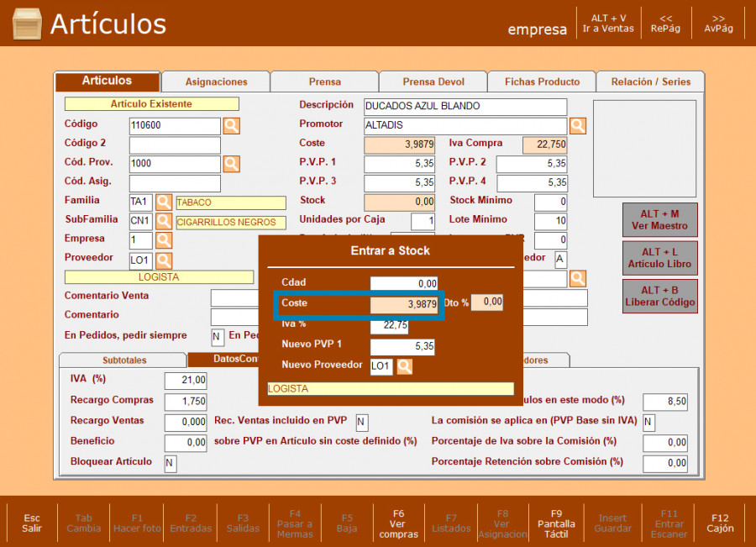The image size is (756, 547).
Task: Click the Cdad input field in Entrar a Stock
Action: (403, 284)
